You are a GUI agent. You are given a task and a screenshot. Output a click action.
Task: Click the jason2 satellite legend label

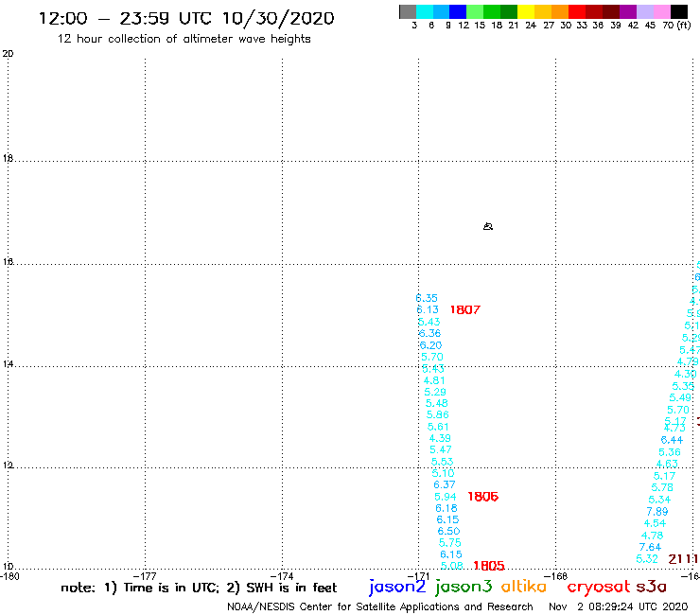click(397, 587)
